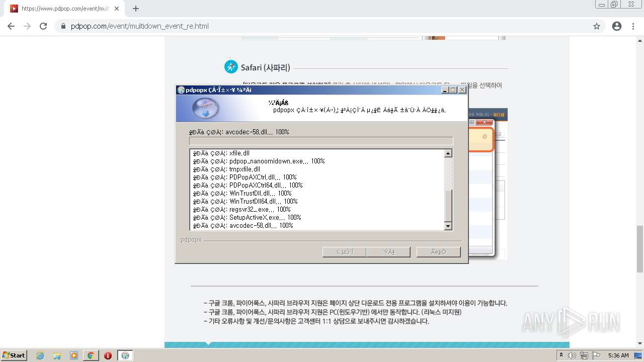Image resolution: width=644 pixels, height=362 pixels.
Task: Go forward in Chrome browser
Action: click(27, 26)
